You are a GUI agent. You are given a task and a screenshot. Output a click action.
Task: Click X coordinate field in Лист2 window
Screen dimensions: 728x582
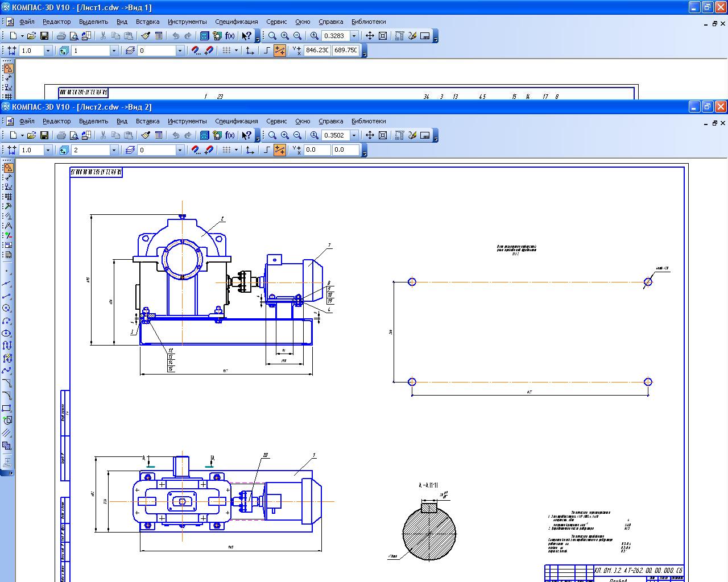coord(317,150)
